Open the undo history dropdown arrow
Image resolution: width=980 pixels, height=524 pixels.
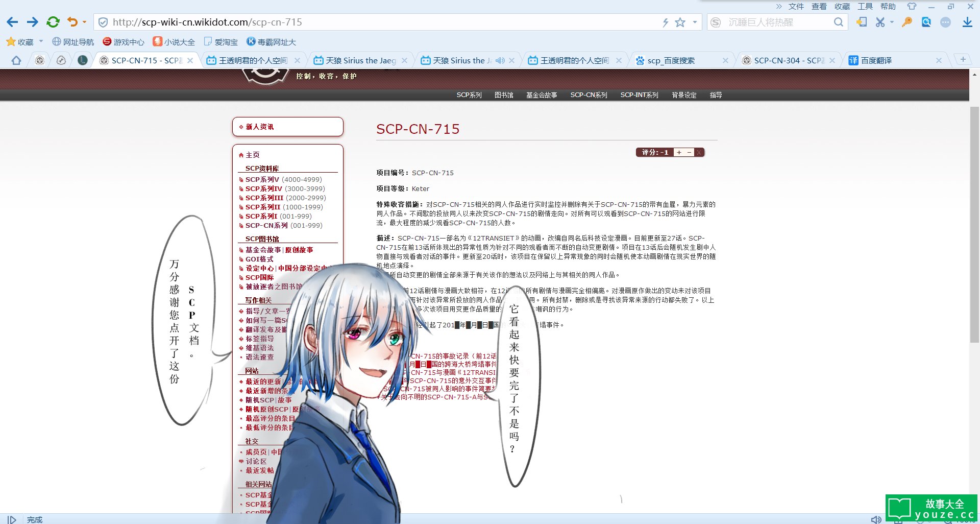pyautogui.click(x=85, y=22)
